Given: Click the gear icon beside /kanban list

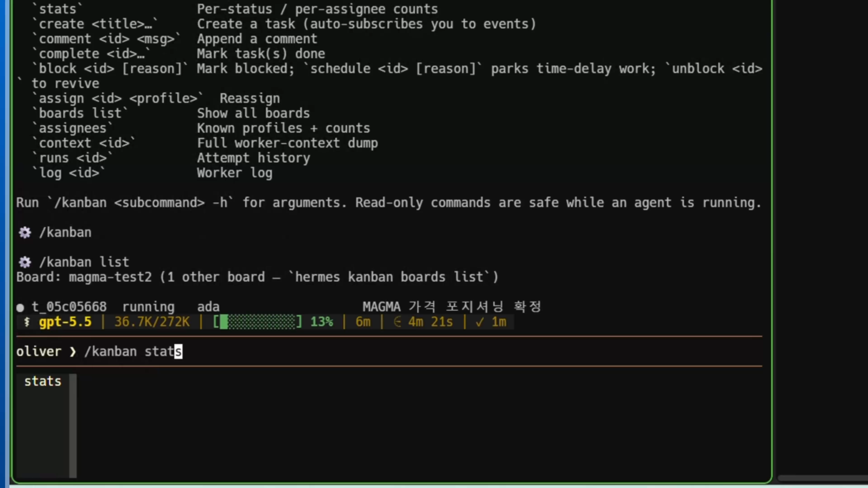Looking at the screenshot, I should [x=25, y=262].
